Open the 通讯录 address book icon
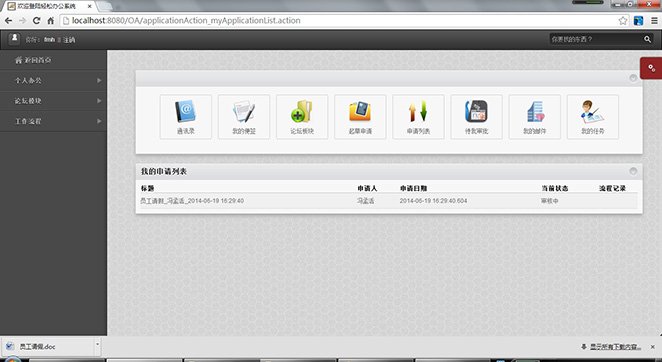 [x=186, y=117]
